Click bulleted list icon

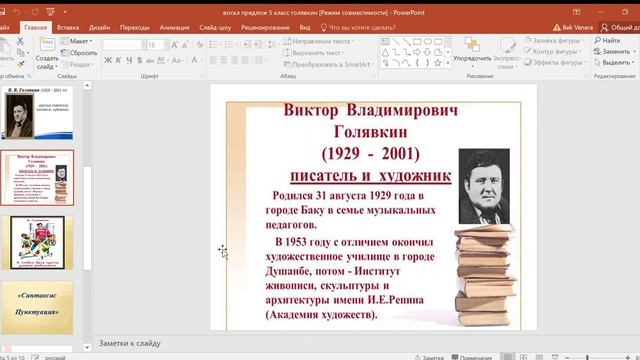213,44
